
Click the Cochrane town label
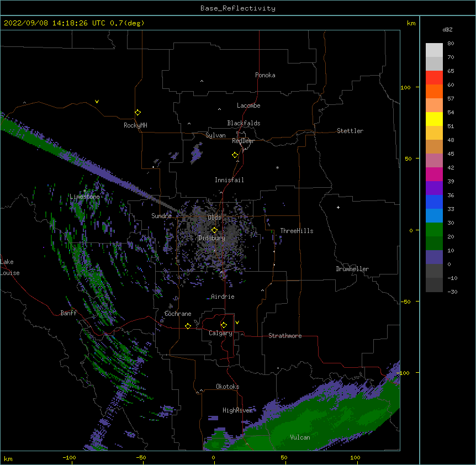coord(178,314)
